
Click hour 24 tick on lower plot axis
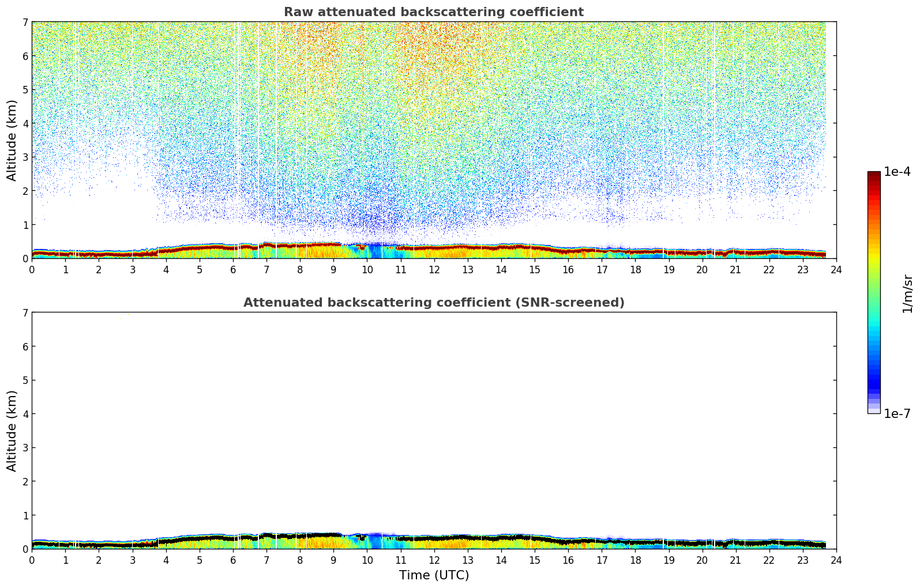click(836, 560)
